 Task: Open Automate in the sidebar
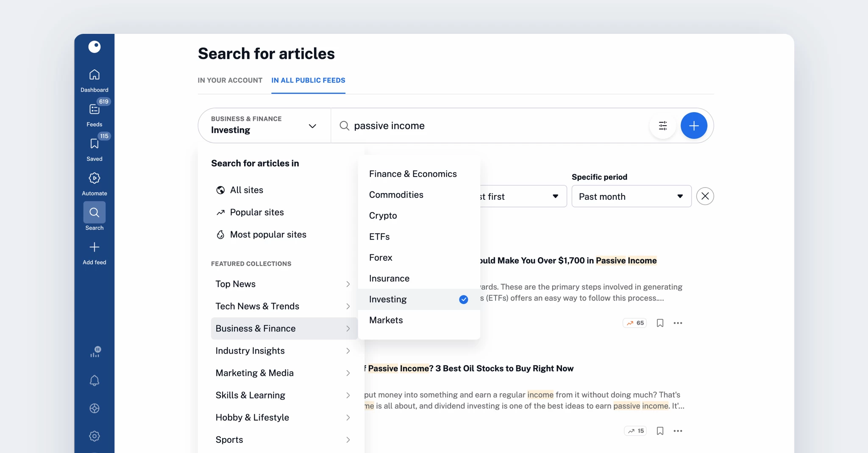pyautogui.click(x=94, y=184)
